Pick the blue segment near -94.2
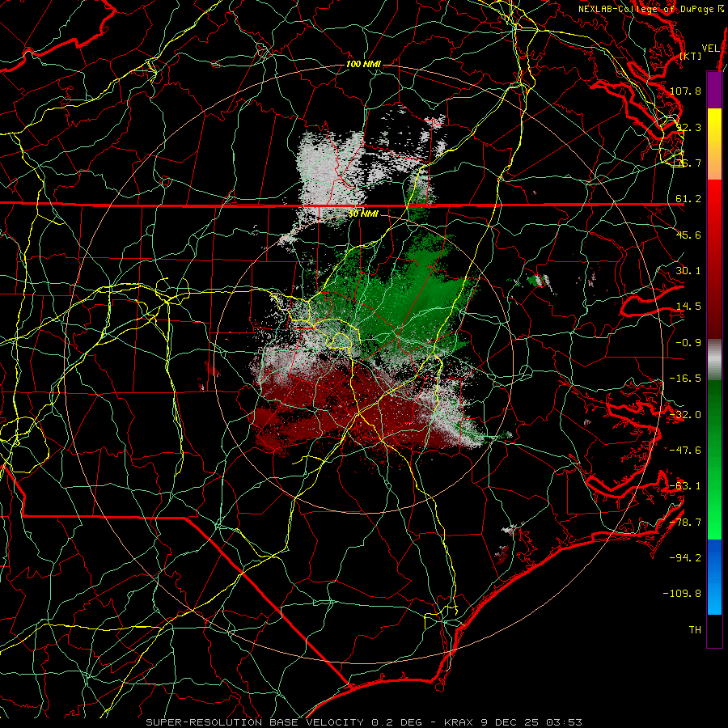Viewport: 728px width, 728px height. coord(714,558)
